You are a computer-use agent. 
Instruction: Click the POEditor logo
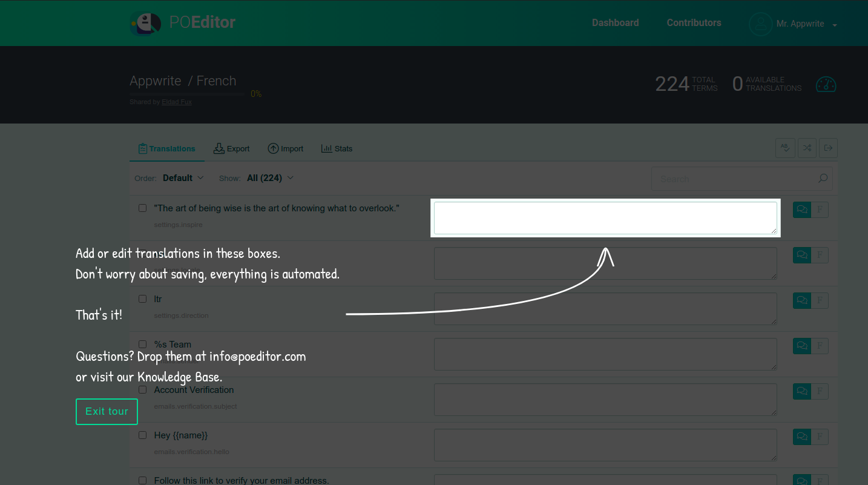point(183,23)
